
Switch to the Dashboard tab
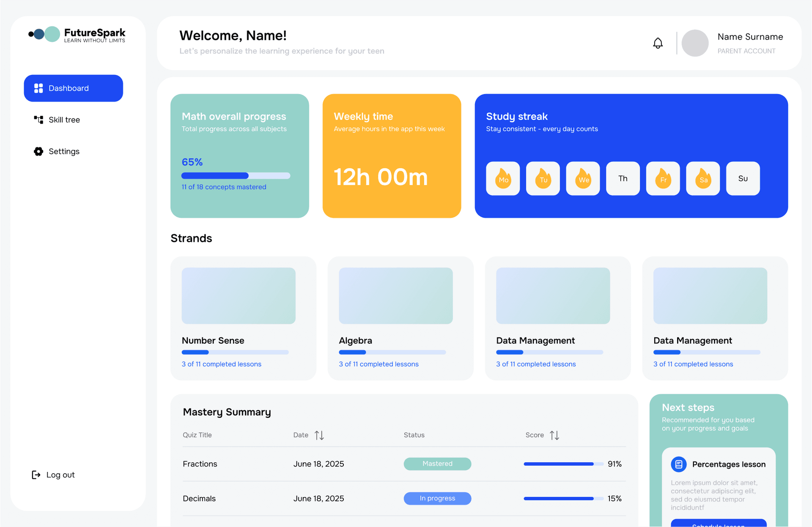pyautogui.click(x=73, y=88)
